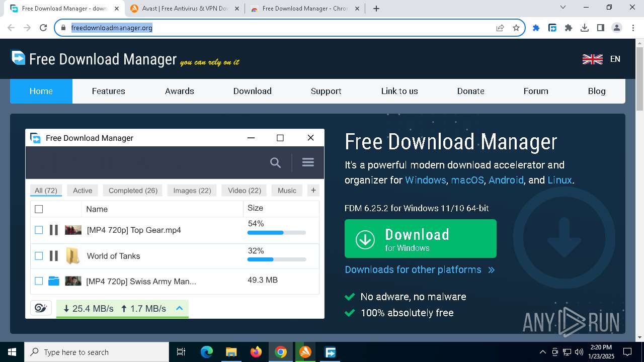
Task: Open the Windows Start menu
Action: (12, 352)
